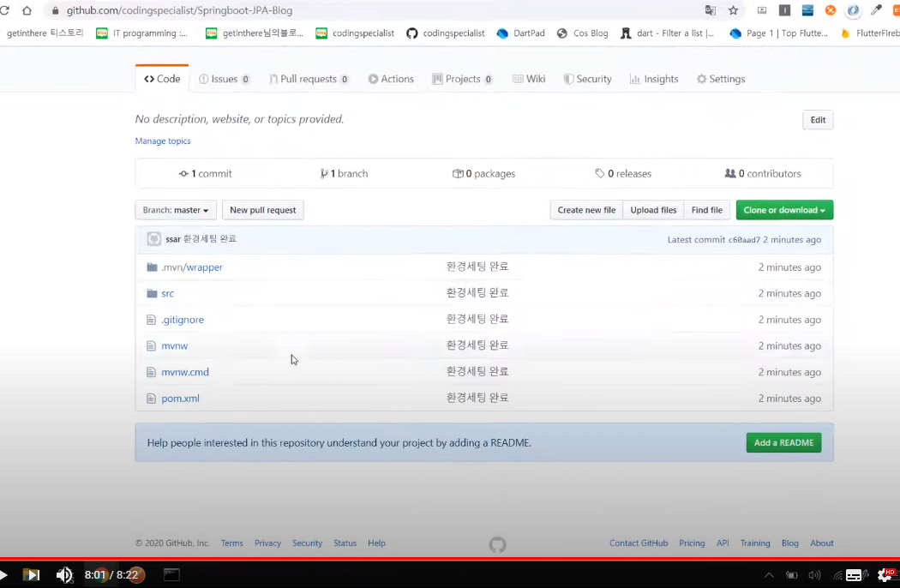900x588 pixels.
Task: View the 1 commit history
Action: point(206,173)
